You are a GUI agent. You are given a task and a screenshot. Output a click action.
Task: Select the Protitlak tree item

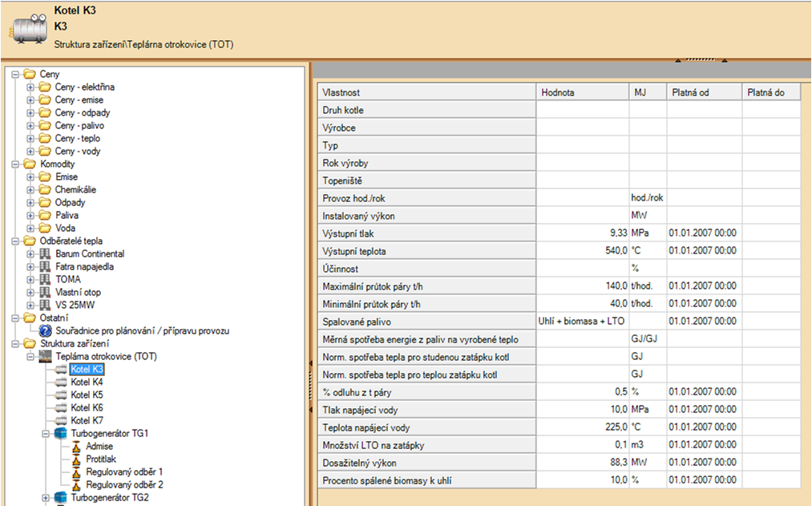click(x=101, y=459)
